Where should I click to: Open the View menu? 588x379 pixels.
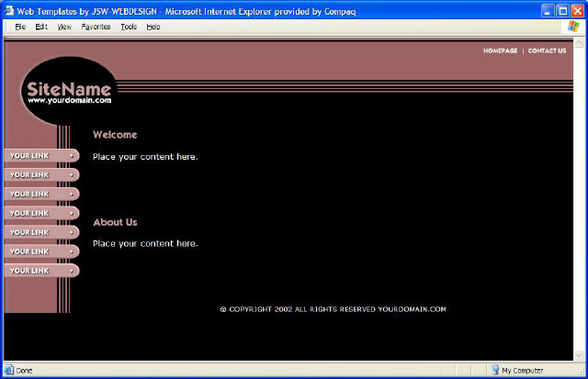click(64, 28)
